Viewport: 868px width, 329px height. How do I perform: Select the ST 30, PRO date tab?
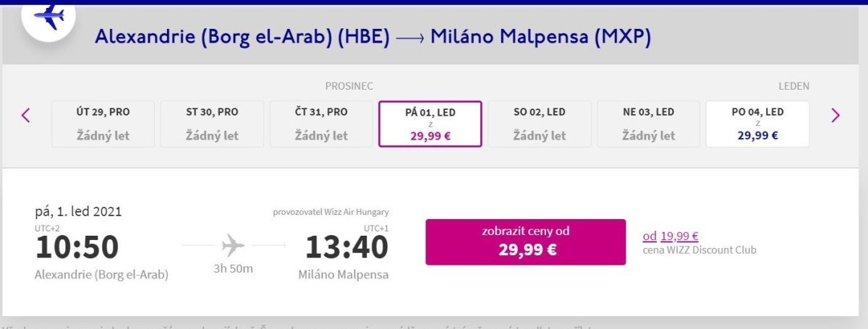coord(212,124)
